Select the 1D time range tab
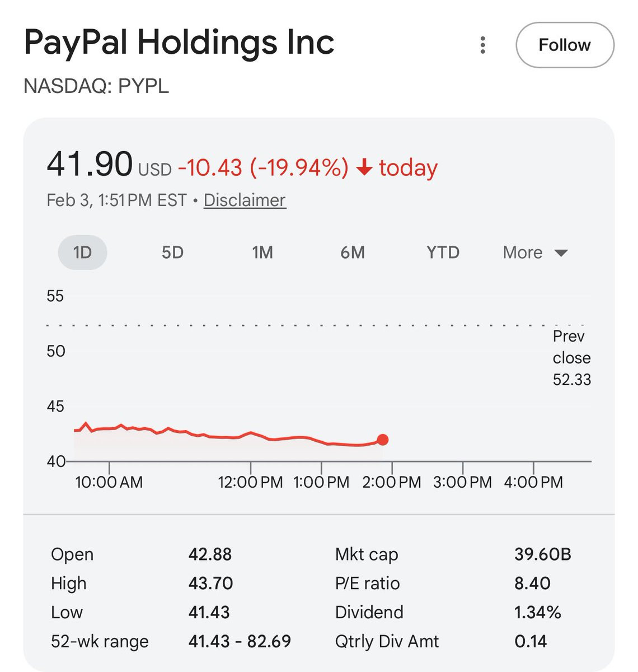Viewport: 638px width, 672px height. click(x=82, y=253)
